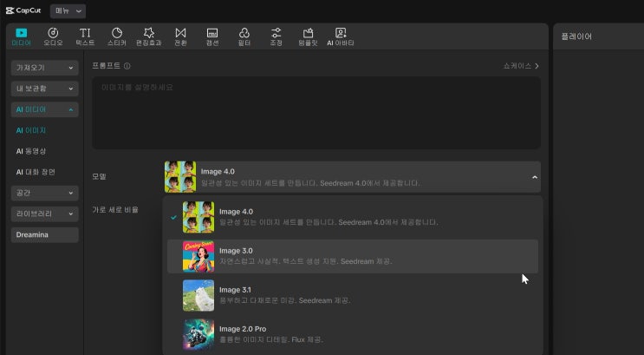Click the 플레이어 panel title
Screen dimensions: 644x355
576,36
